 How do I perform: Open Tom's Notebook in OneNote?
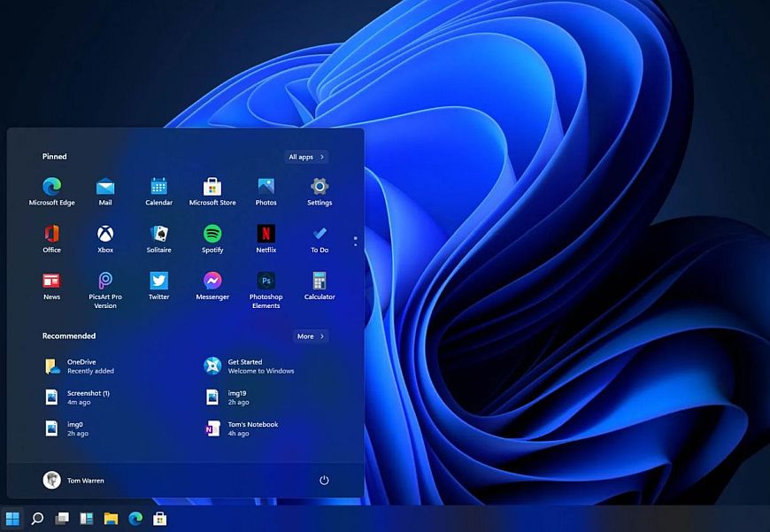tap(241, 428)
